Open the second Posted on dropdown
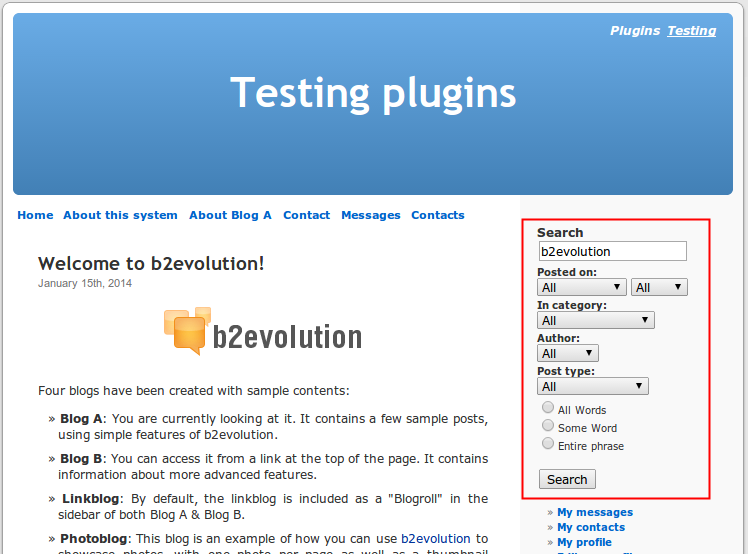Viewport: 748px width, 554px height. 659,287
